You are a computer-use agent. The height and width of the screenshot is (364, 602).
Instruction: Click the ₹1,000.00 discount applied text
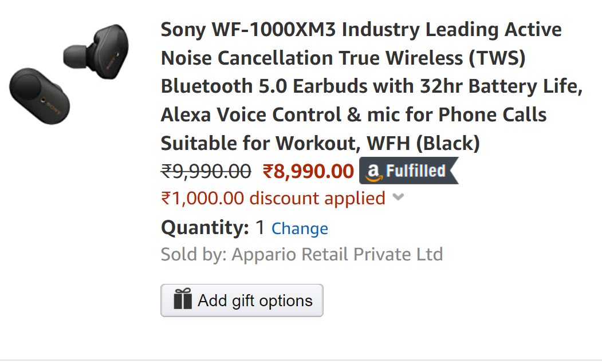point(272,197)
